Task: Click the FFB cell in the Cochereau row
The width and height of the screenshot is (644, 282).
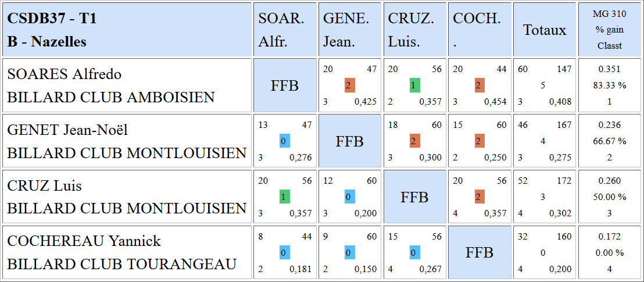Action: (480, 252)
